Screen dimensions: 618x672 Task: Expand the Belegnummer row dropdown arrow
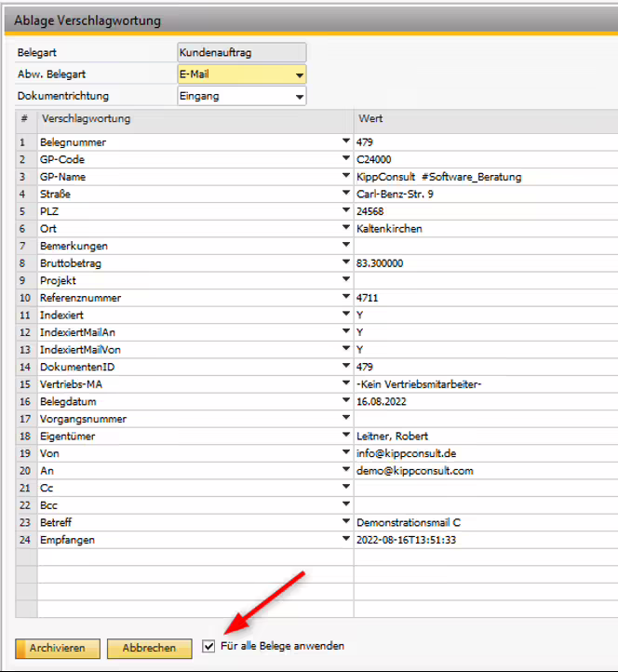pyautogui.click(x=346, y=142)
